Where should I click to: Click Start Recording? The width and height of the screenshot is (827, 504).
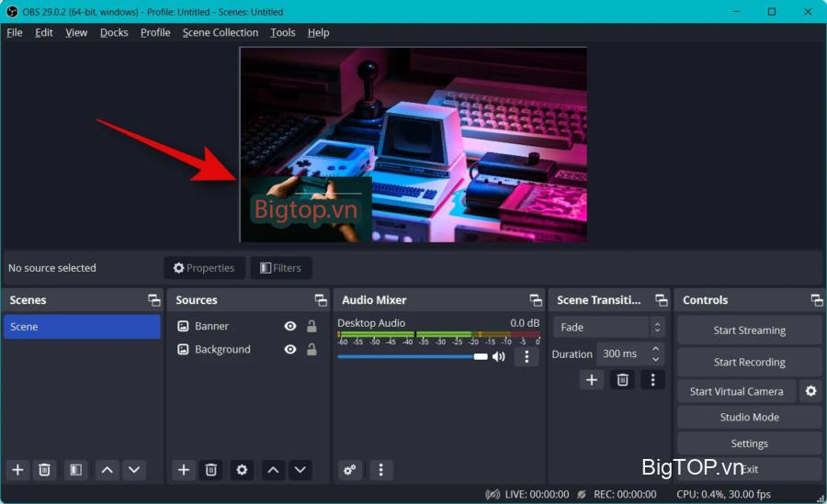point(750,362)
